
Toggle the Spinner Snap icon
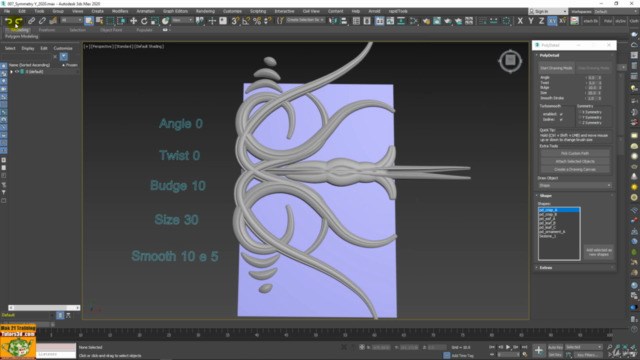tap(268, 21)
